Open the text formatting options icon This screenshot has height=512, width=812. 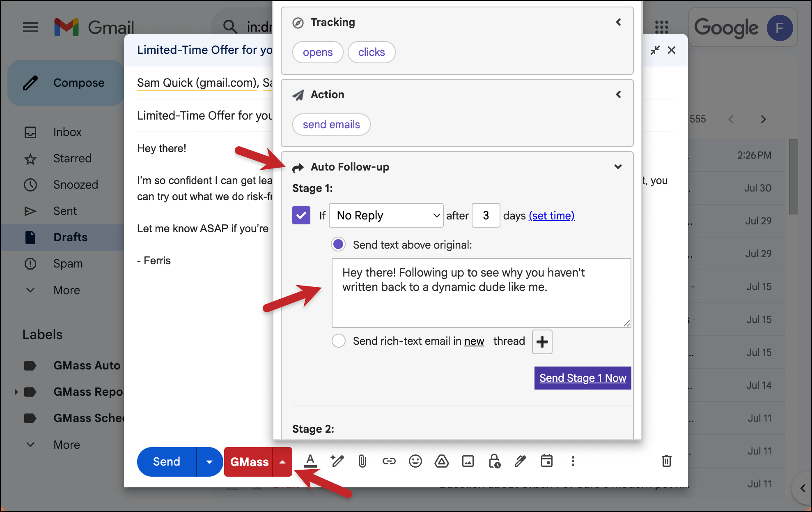click(x=310, y=461)
